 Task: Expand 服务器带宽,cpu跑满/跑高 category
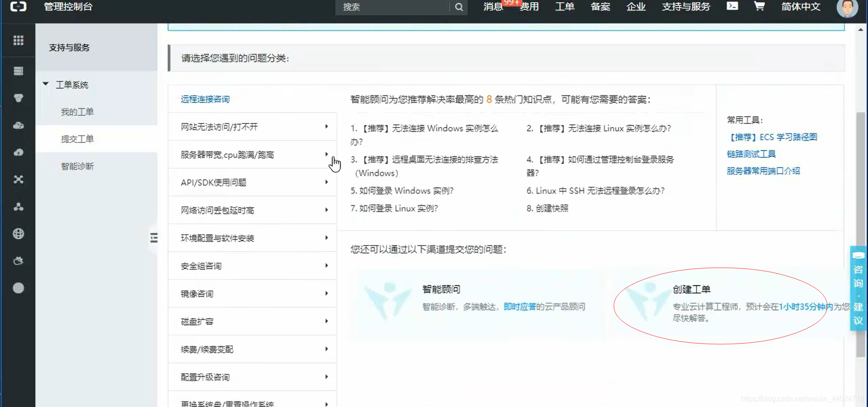point(252,155)
